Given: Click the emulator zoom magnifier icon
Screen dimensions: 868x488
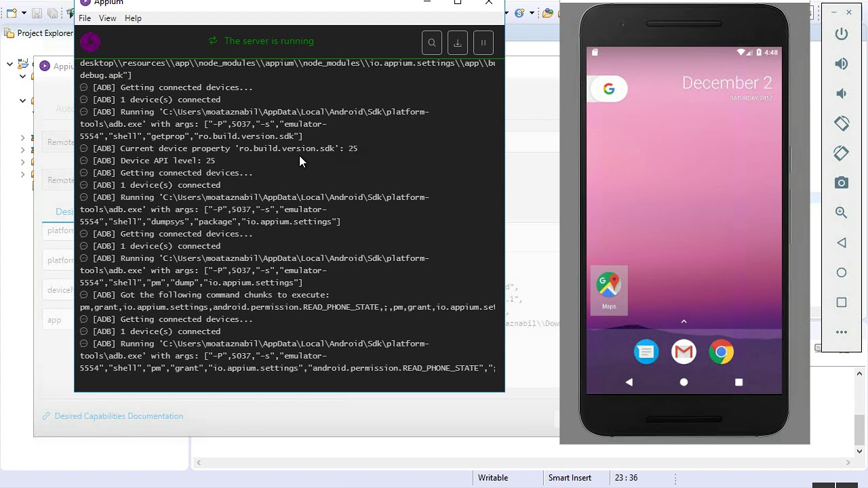Looking at the screenshot, I should pyautogui.click(x=842, y=213).
